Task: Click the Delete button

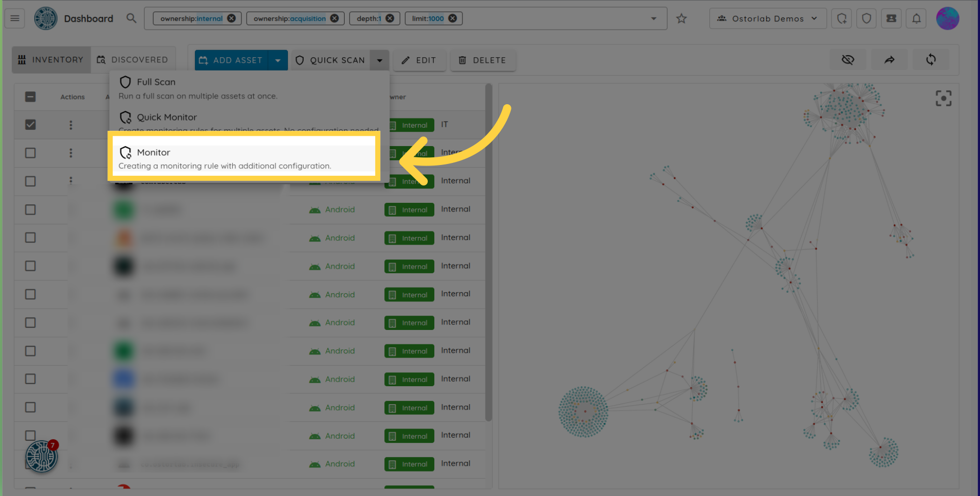Action: point(482,60)
